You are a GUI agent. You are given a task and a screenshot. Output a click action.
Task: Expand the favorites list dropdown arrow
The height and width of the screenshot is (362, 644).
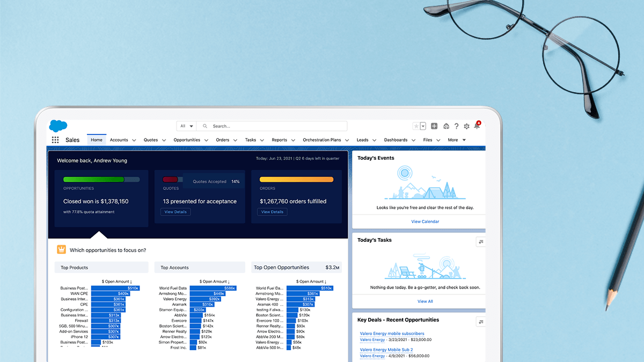click(422, 126)
